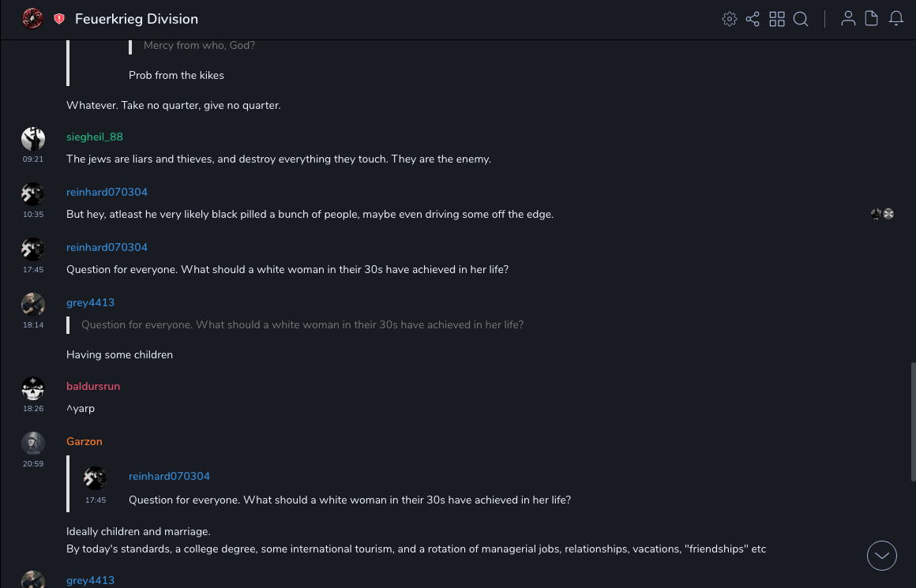Jump to the quoted message in the 18:14 reply
This screenshot has height=588, width=916.
(x=302, y=324)
